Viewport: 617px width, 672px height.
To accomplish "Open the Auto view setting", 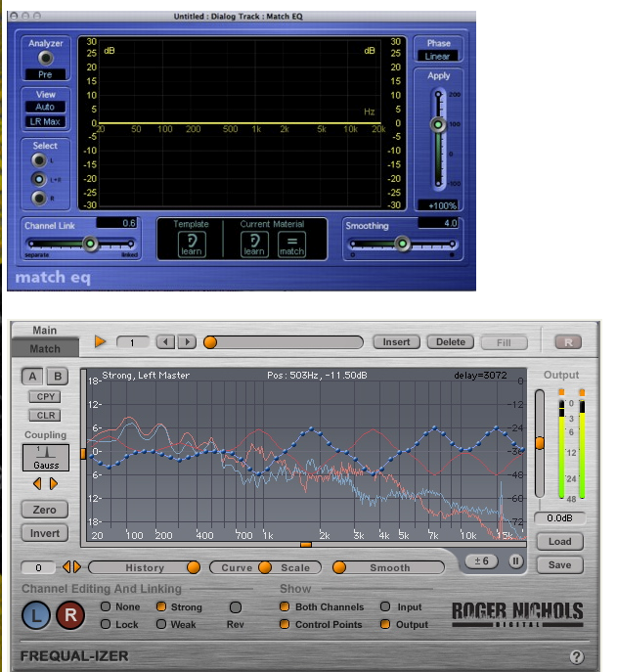I will pyautogui.click(x=45, y=107).
